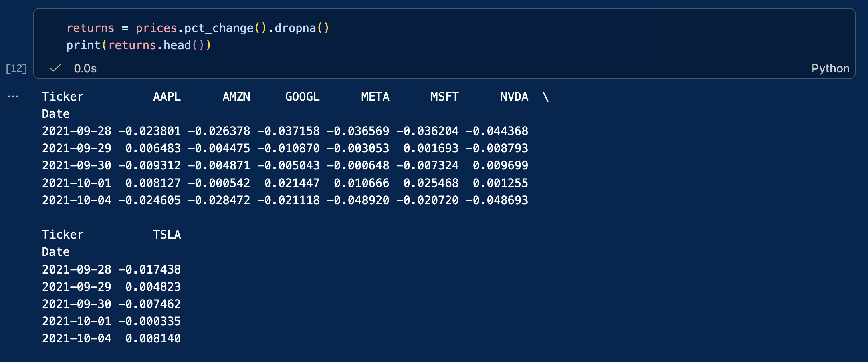Click the GOOGL value -0.005043
The image size is (868, 362).
pyautogui.click(x=289, y=165)
